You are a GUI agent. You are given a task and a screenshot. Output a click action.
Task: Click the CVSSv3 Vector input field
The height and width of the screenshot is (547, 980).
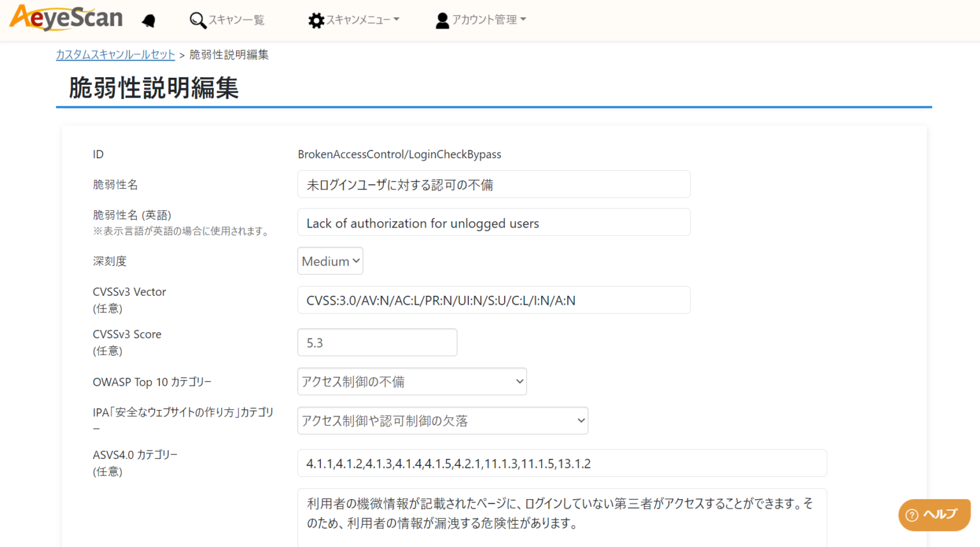(x=494, y=300)
